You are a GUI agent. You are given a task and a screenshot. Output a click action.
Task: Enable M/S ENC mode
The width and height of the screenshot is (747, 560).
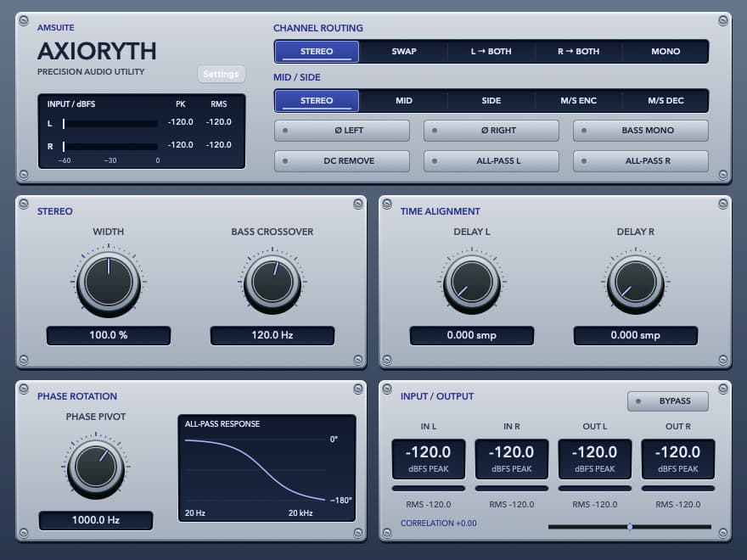(x=578, y=100)
